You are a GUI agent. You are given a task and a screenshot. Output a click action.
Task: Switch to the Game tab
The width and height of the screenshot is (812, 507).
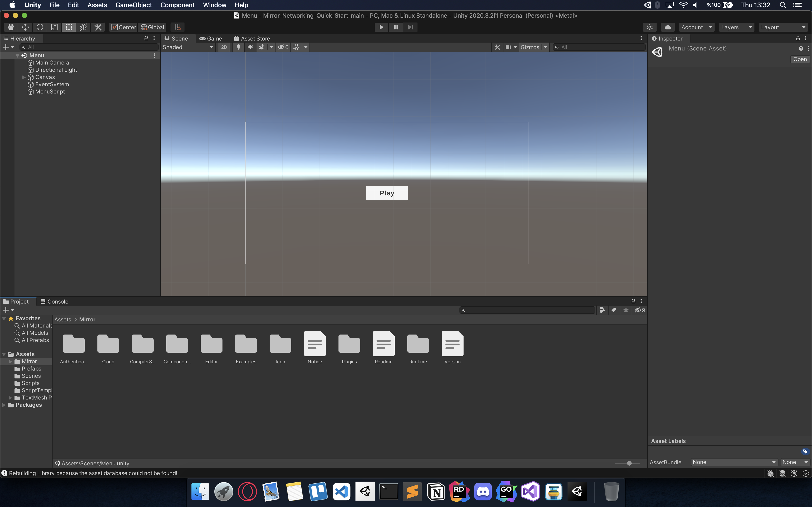point(211,38)
